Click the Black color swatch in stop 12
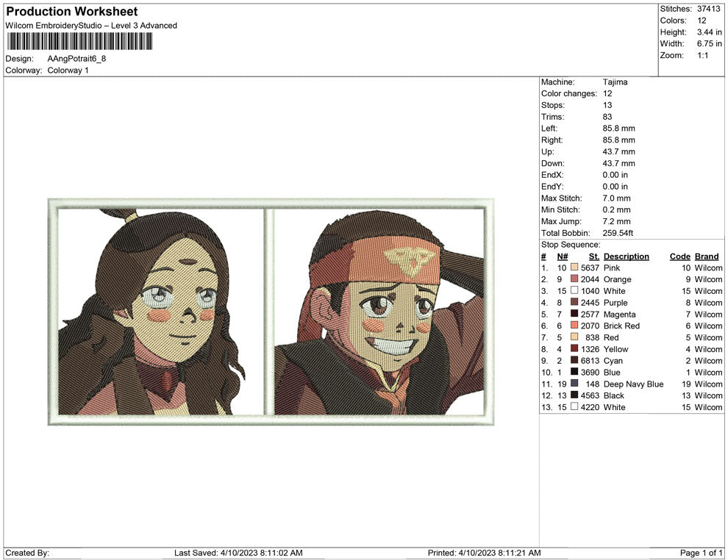The height and width of the screenshot is (560, 728). coord(574,395)
